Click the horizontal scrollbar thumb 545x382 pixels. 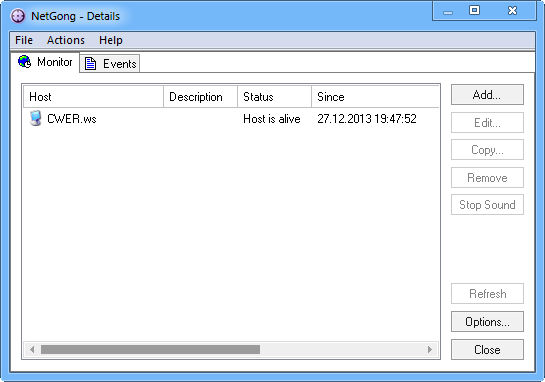pos(150,349)
